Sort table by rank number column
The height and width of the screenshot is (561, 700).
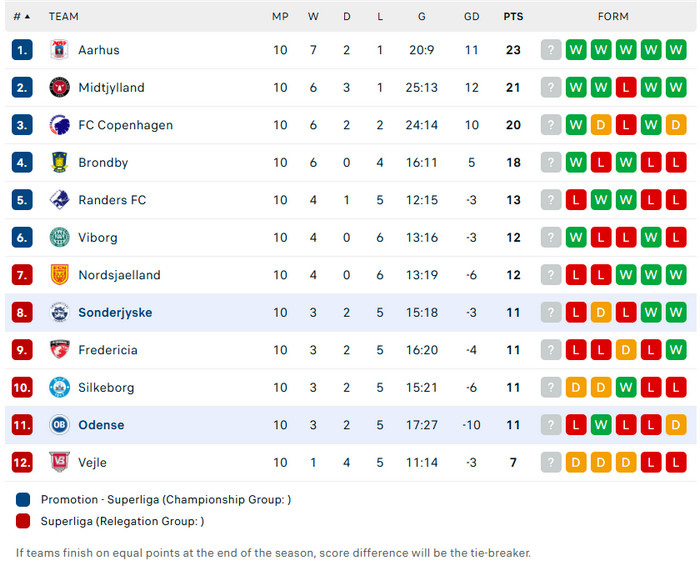click(x=21, y=17)
